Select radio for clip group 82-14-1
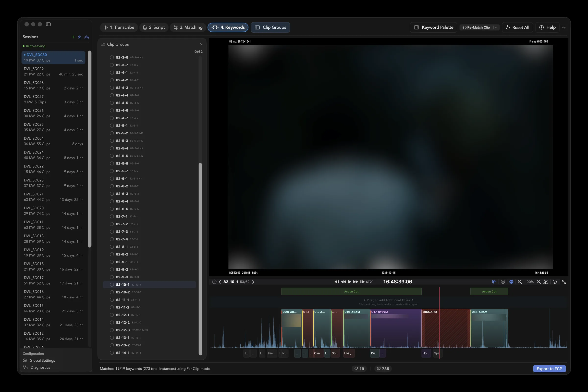This screenshot has width=588, height=392. pyautogui.click(x=112, y=353)
